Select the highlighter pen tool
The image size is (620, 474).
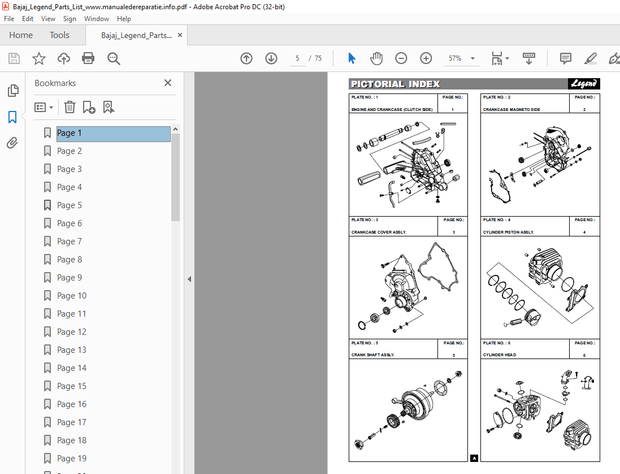(x=590, y=59)
